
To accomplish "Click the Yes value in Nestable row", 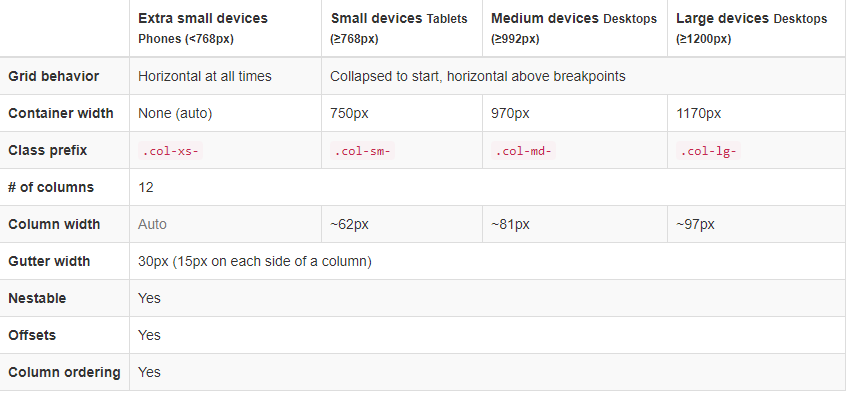I will 149,298.
